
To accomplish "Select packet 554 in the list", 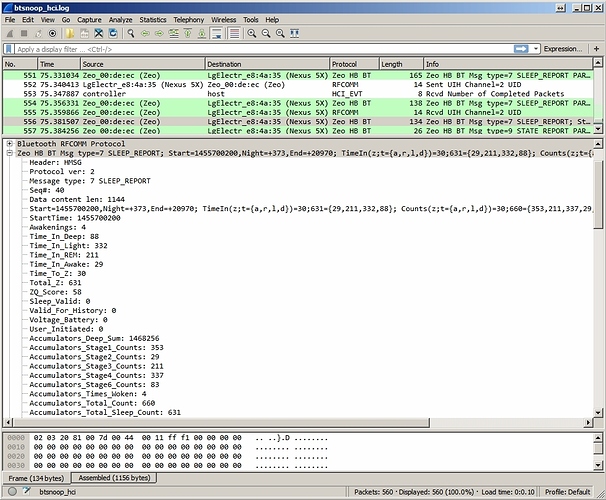I will 298,103.
